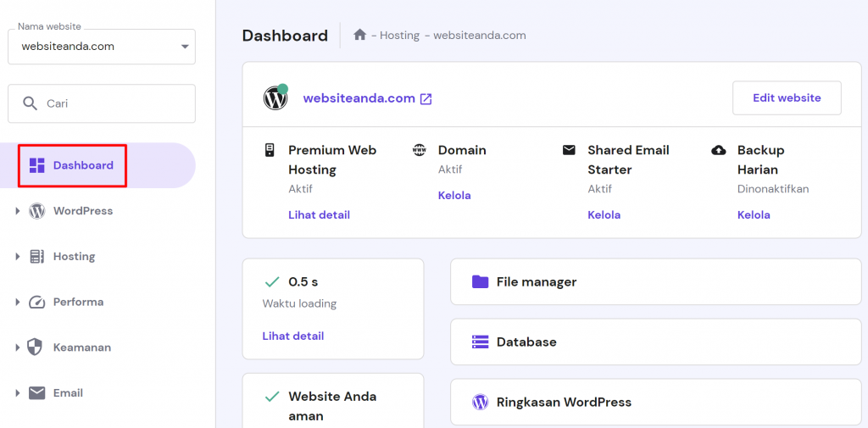868x428 pixels.
Task: Expand the Hosting sidebar section
Action: point(17,257)
